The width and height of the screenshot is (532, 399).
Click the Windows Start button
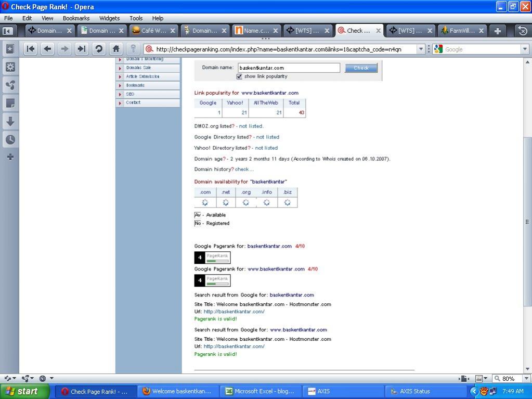[x=25, y=391]
